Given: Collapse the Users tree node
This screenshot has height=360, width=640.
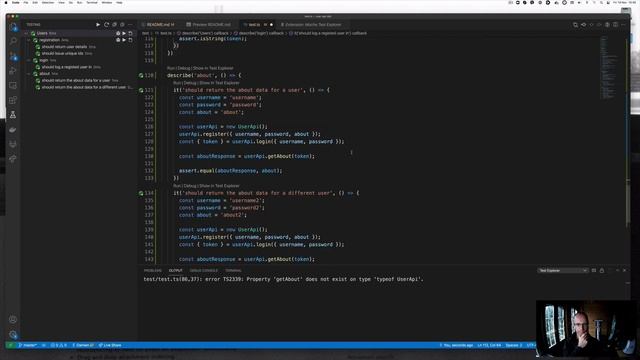Looking at the screenshot, I should click(27, 33).
